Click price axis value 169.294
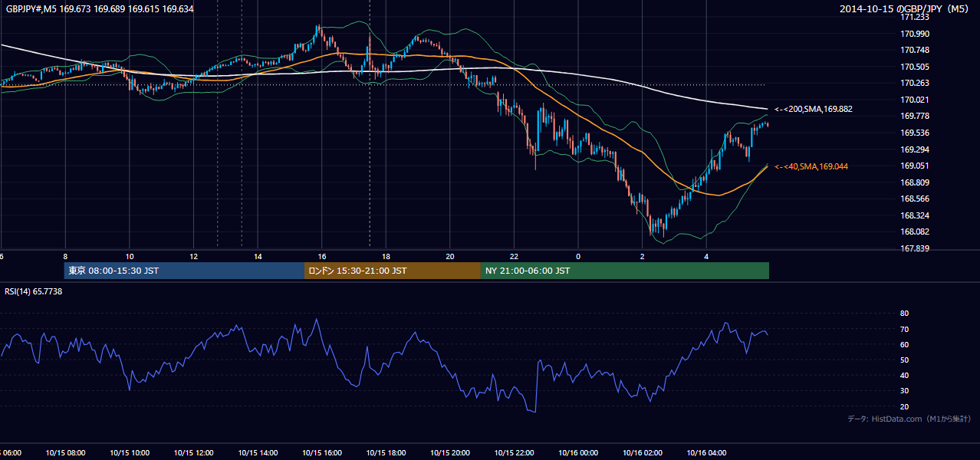This screenshot has height=460, width=980. [x=915, y=149]
